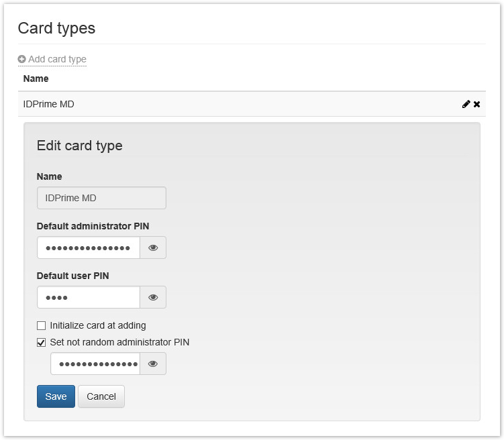The width and height of the screenshot is (504, 440).
Task: Focus the Default administrator PIN password field
Action: pos(89,248)
